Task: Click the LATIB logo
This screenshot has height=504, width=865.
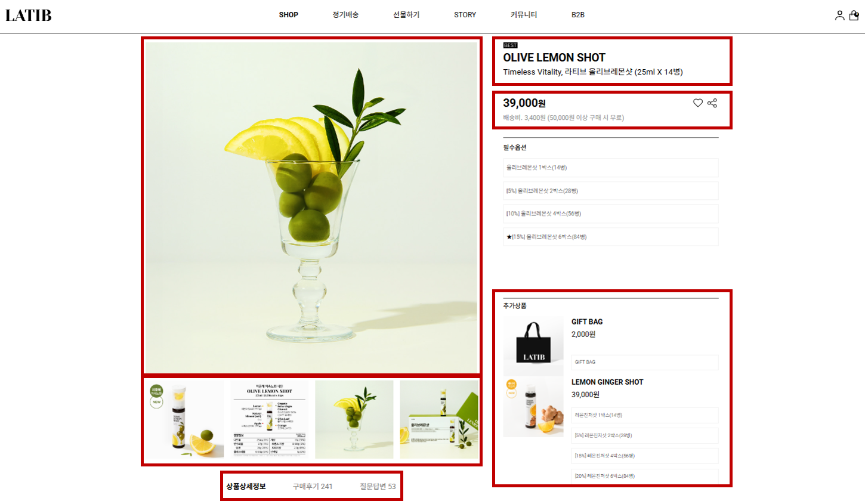Action: 29,16
